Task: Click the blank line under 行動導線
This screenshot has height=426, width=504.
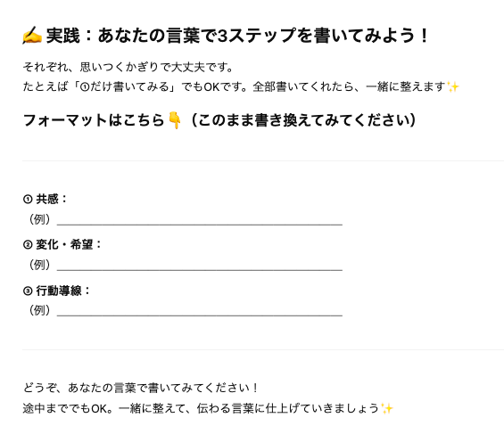Action: tap(200, 315)
